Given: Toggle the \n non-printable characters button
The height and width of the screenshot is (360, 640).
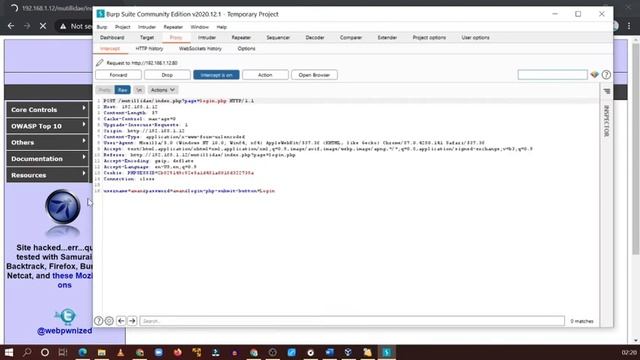Looking at the screenshot, I should (x=139, y=90).
